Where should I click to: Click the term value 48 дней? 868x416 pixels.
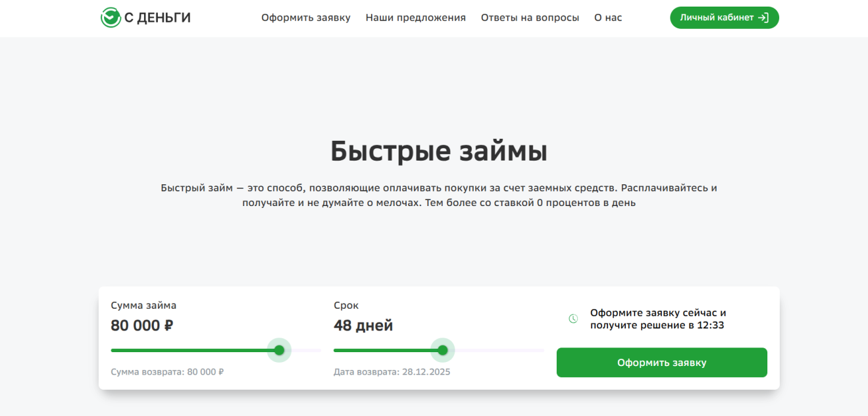click(x=363, y=325)
